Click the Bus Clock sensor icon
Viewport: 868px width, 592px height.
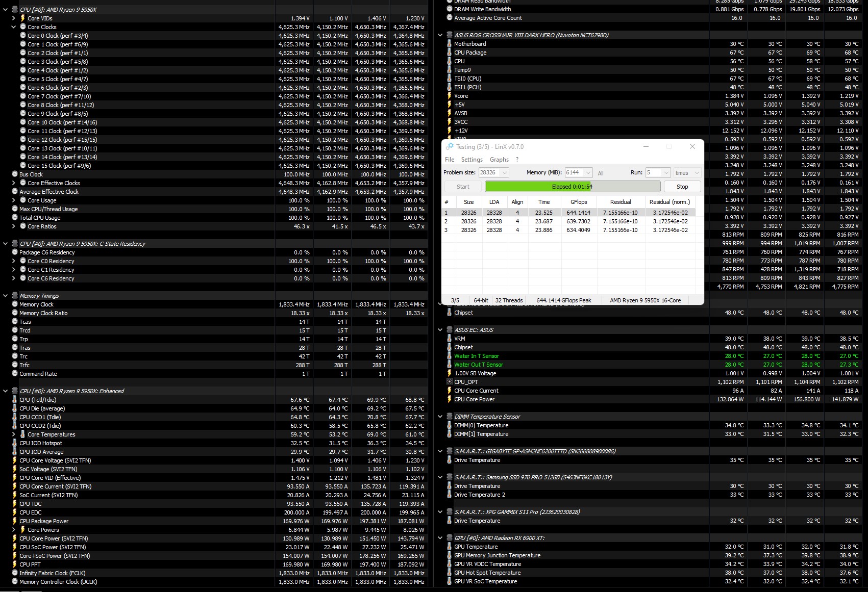click(x=15, y=174)
